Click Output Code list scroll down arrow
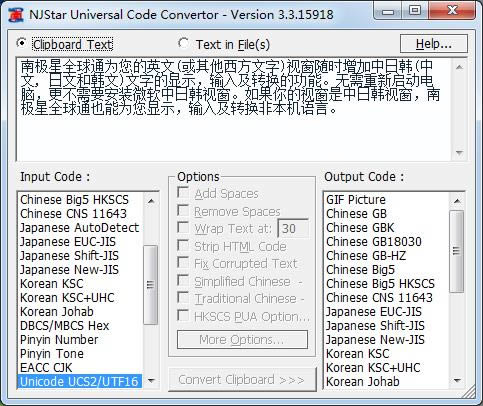Image resolution: width=483 pixels, height=406 pixels. click(x=457, y=380)
